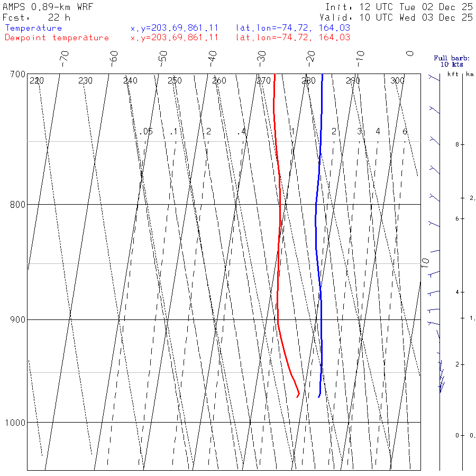The height and width of the screenshot is (476, 476).
Task: Click the '250' potential temperature label
Action: 175,81
